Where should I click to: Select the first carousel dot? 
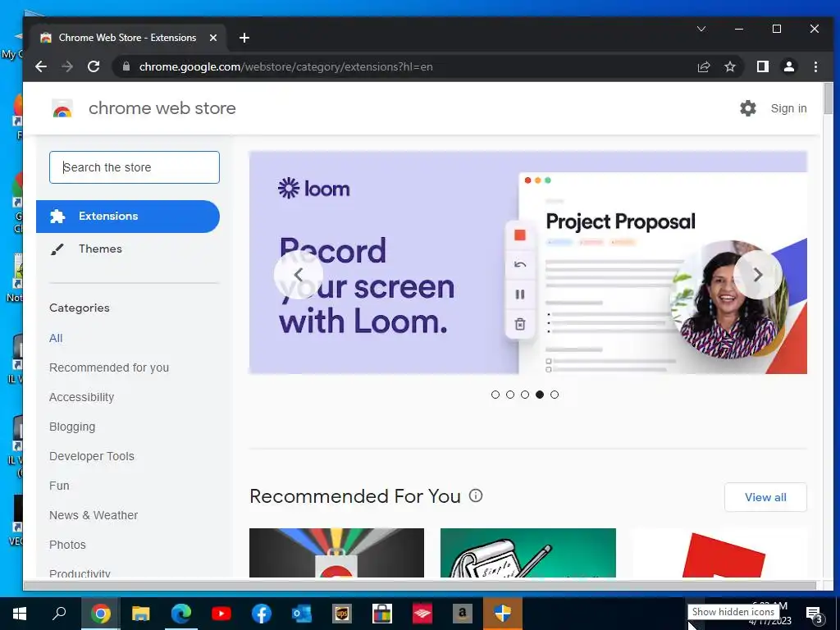click(495, 395)
